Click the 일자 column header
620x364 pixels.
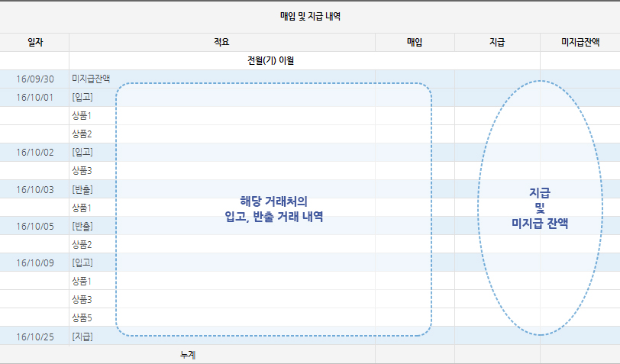click(35, 42)
